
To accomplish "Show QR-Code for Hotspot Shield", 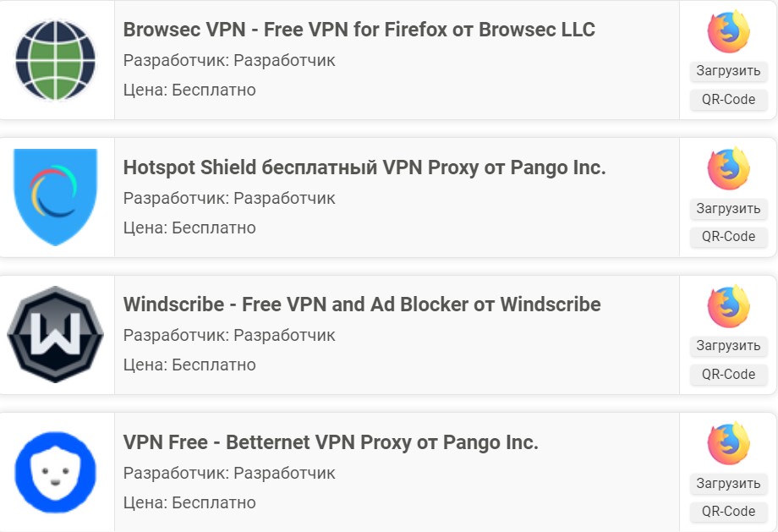I will [x=728, y=236].
